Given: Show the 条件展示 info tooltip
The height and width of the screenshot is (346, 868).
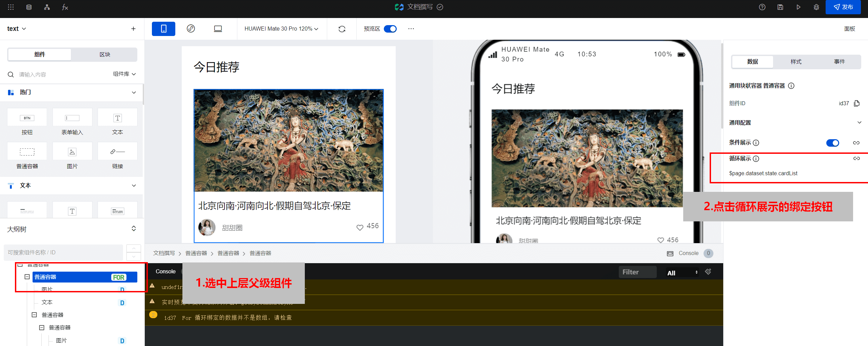Looking at the screenshot, I should coord(756,143).
